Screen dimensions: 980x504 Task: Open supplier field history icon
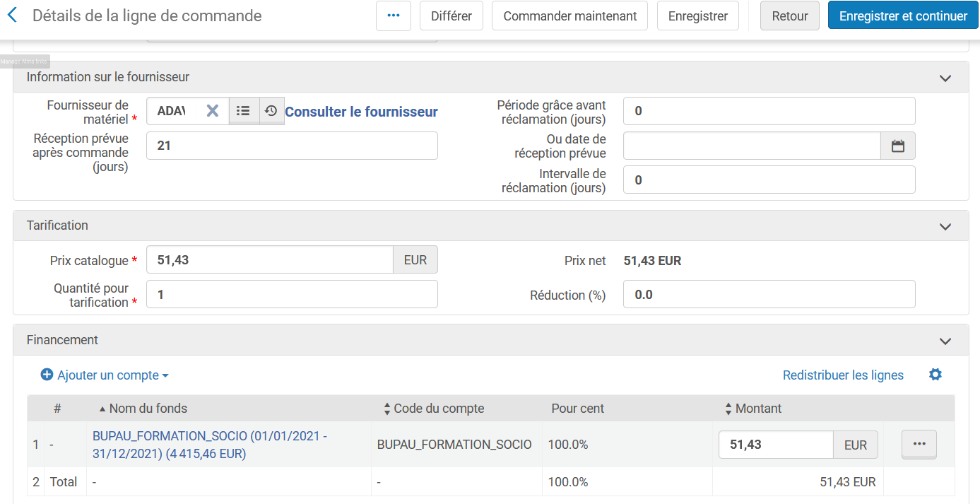point(271,111)
